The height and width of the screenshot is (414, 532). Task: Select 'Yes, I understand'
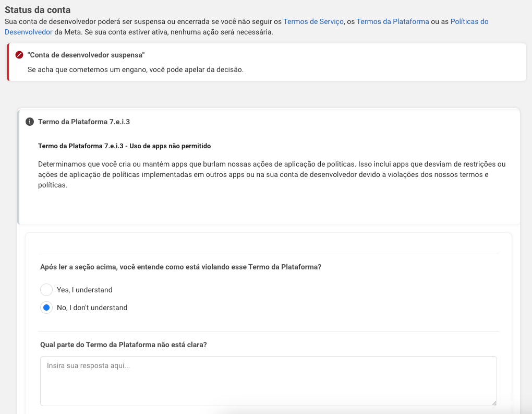[46, 290]
